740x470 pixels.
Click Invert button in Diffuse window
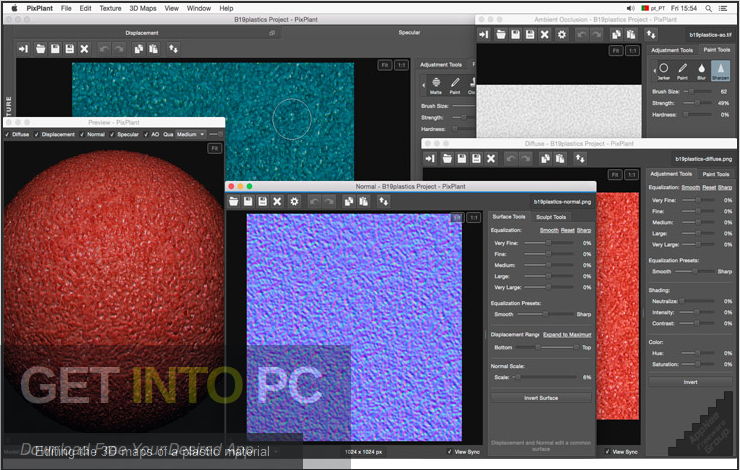[690, 382]
